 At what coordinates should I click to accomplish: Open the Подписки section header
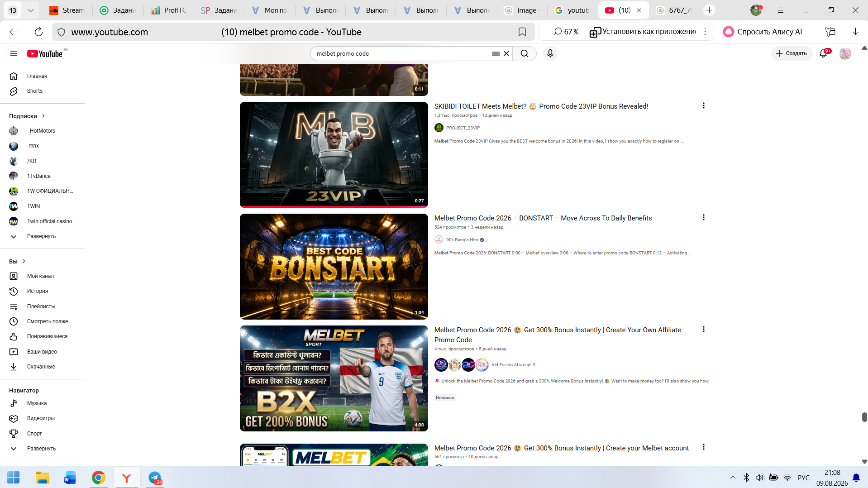[x=27, y=116]
